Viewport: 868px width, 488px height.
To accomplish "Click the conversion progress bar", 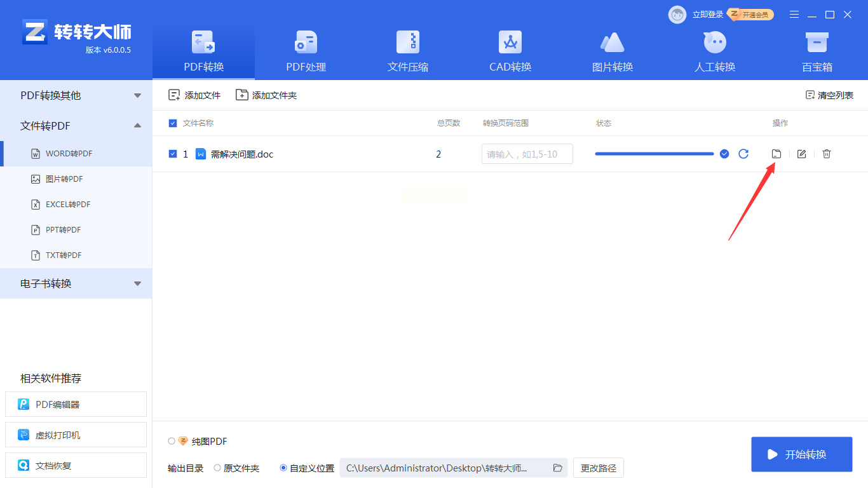I will [654, 154].
